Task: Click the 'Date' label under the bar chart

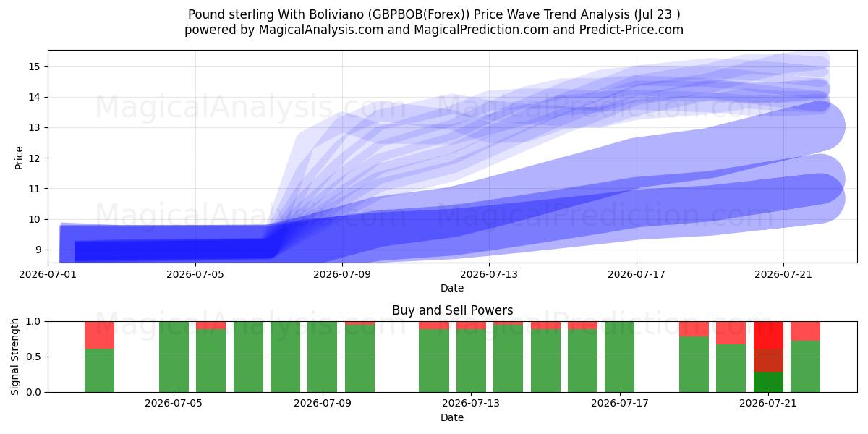Action: click(452, 417)
